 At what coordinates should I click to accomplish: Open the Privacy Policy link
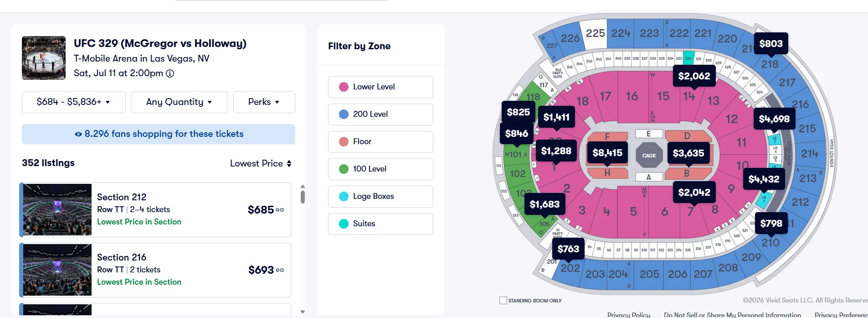point(629,315)
